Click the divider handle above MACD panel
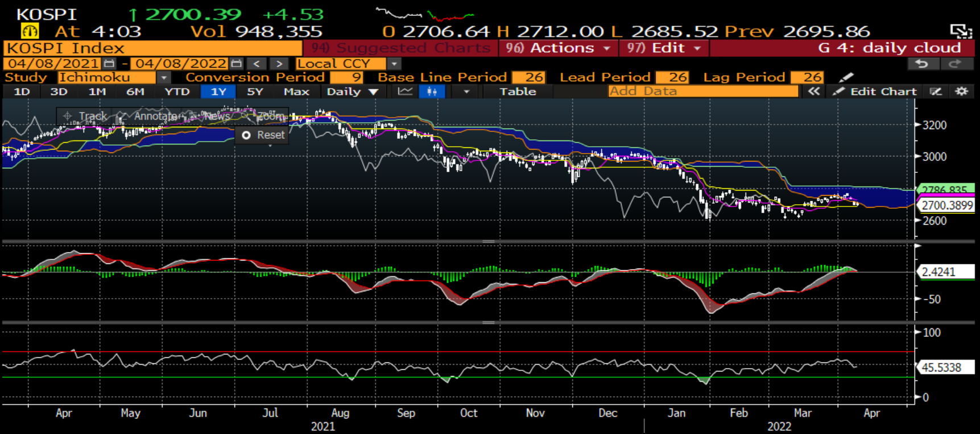 pos(489,242)
